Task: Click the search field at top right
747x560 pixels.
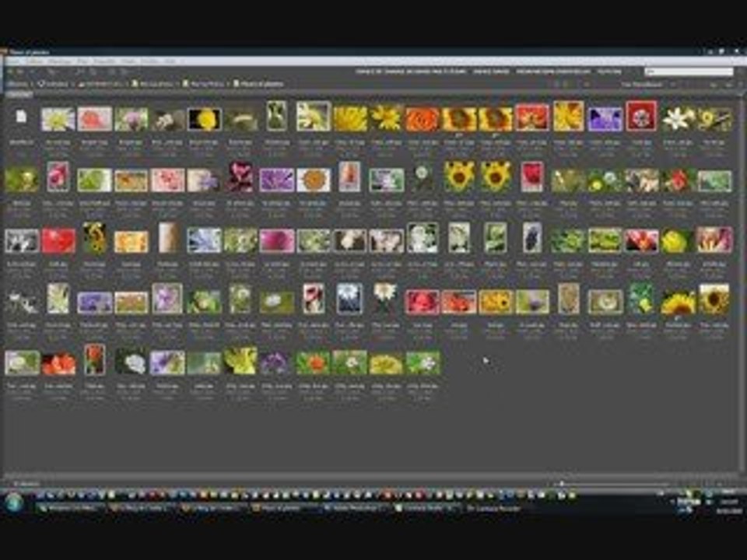Action: pos(689,72)
